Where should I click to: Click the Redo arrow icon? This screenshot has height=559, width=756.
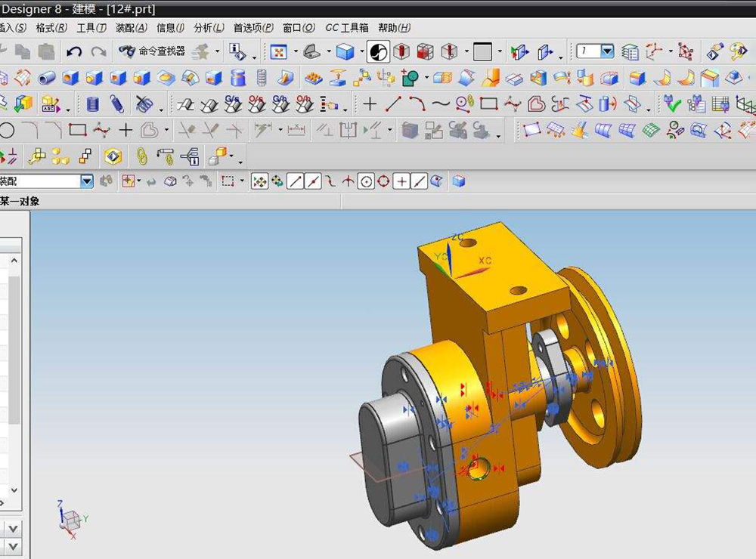(99, 51)
